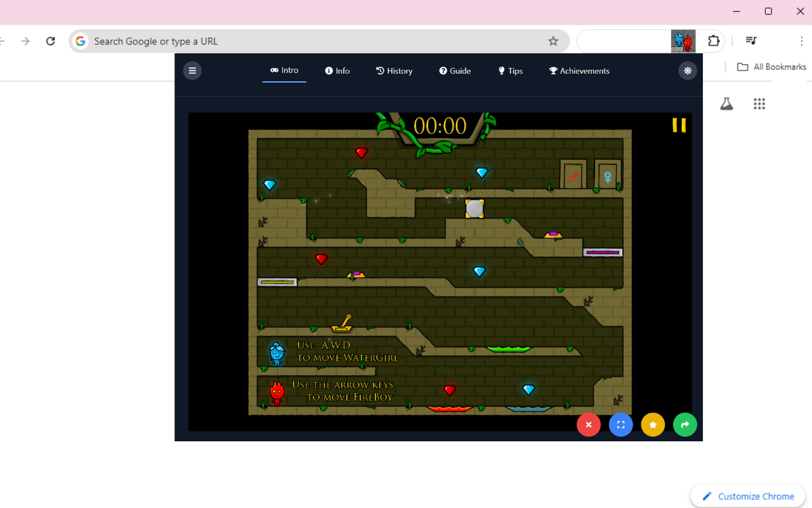Bookmark the page using the address bar star
The width and height of the screenshot is (812, 508).
click(553, 41)
